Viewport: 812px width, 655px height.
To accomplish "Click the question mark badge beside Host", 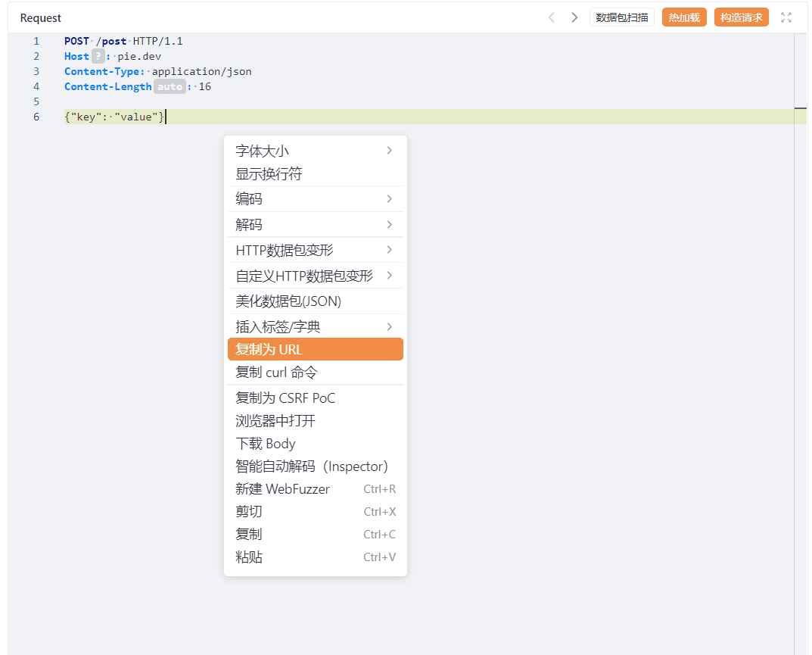I will pyautogui.click(x=98, y=56).
